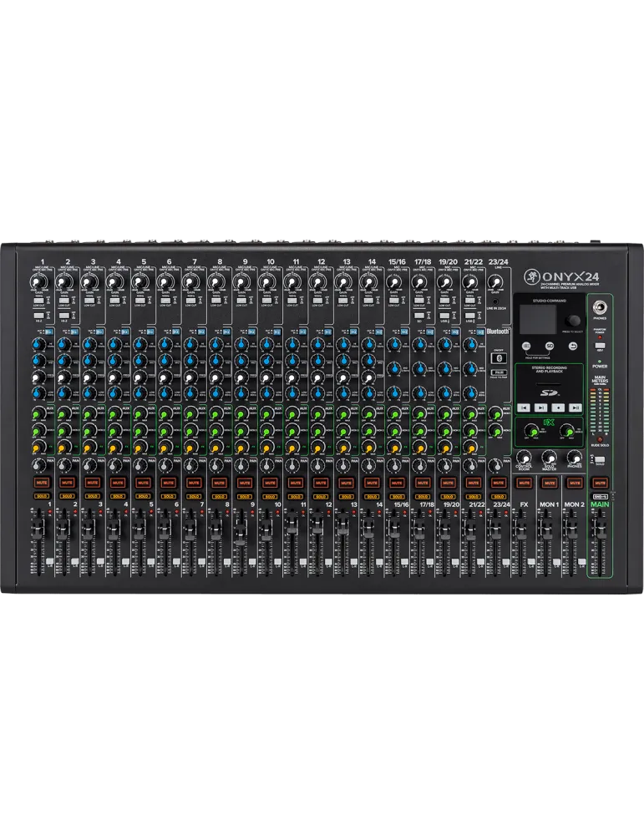Tap the record transport button
The image size is (644, 835).
(558, 407)
